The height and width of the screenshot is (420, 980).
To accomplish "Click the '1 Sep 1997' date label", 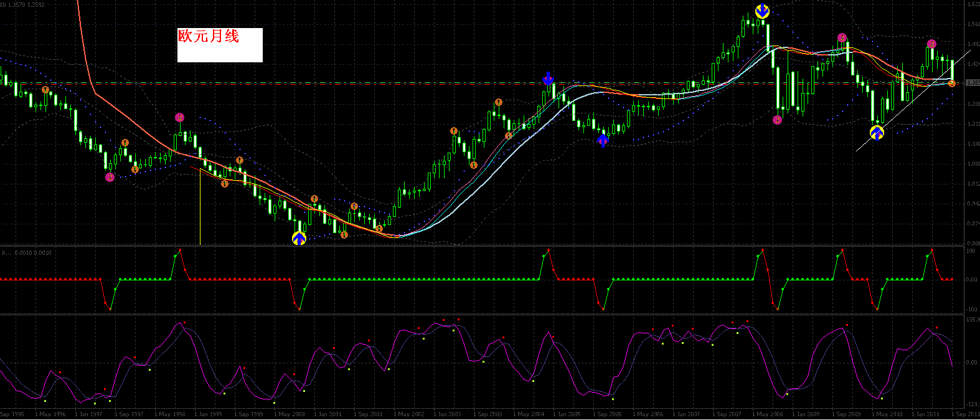I will [x=128, y=414].
